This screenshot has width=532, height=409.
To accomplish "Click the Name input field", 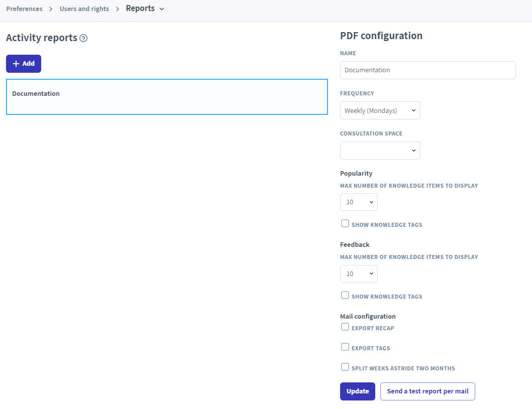I will (x=428, y=70).
